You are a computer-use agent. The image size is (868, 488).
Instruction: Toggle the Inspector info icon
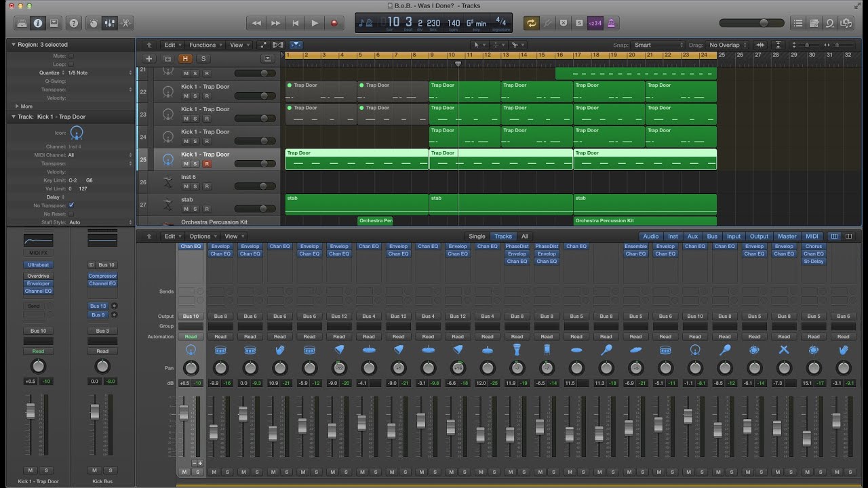(x=38, y=23)
